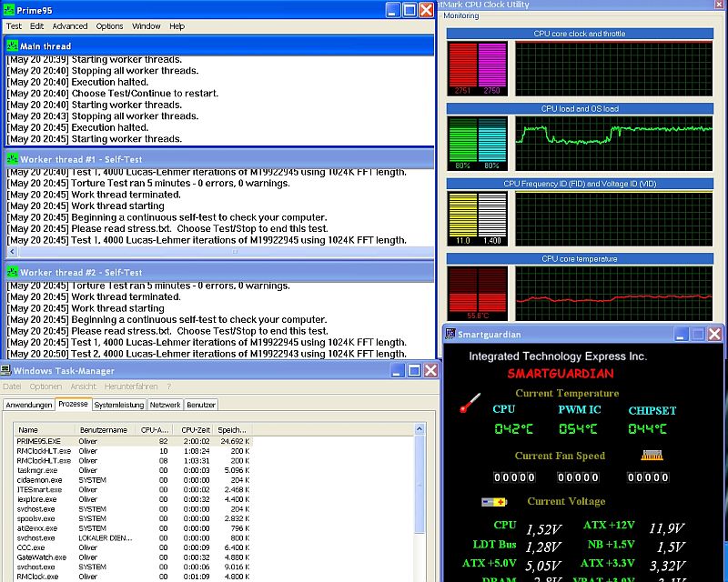Click the battery icon beside Current Voltage

[494, 502]
